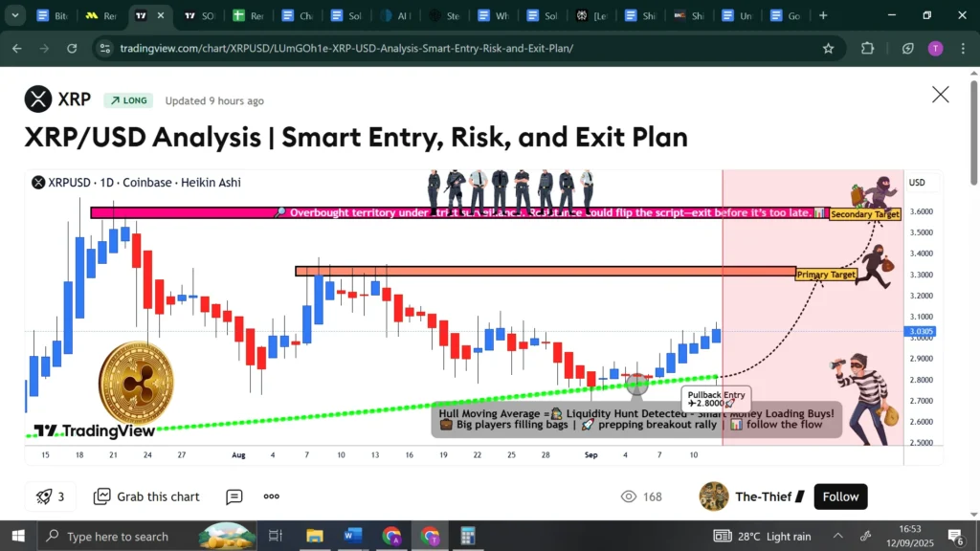
Task: Open the Windows Start menu
Action: pos(18,536)
